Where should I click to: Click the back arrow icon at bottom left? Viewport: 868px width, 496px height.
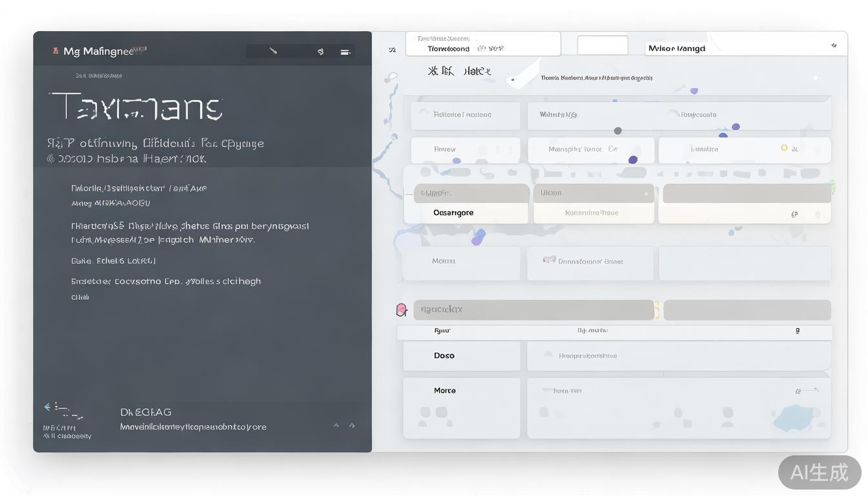pos(47,407)
